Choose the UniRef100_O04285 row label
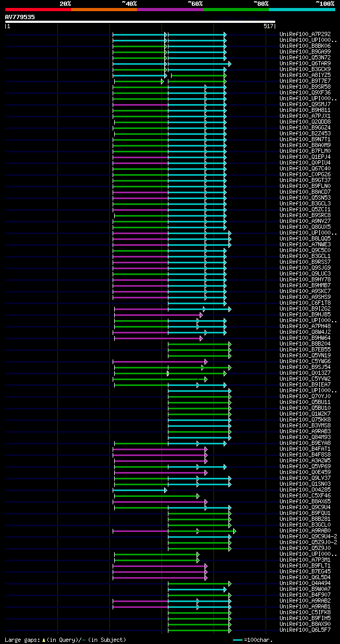340x644 pixels. pos(306,490)
